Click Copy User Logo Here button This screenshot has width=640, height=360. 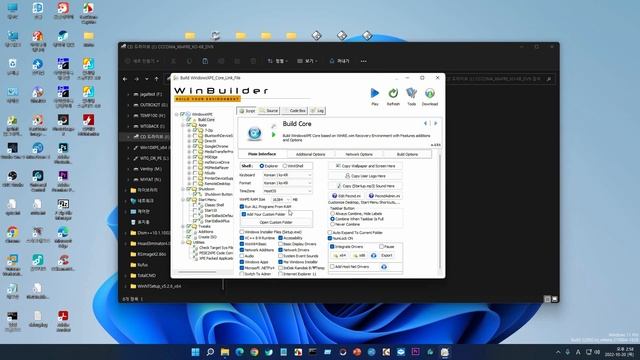(365, 176)
